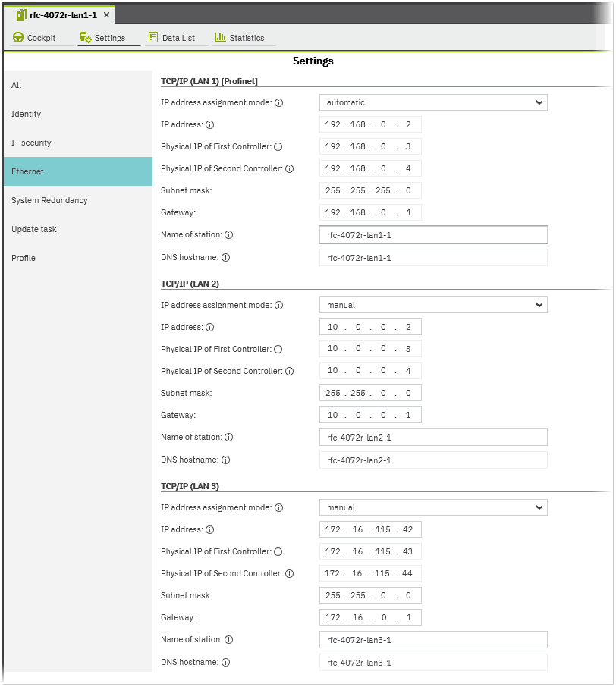Show info for LAN 3 IP address

(x=210, y=530)
